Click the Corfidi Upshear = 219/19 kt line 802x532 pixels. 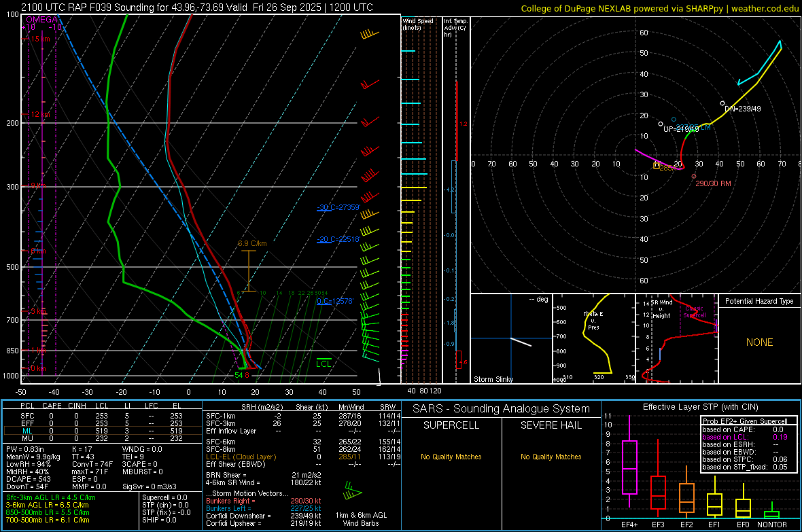tap(264, 523)
